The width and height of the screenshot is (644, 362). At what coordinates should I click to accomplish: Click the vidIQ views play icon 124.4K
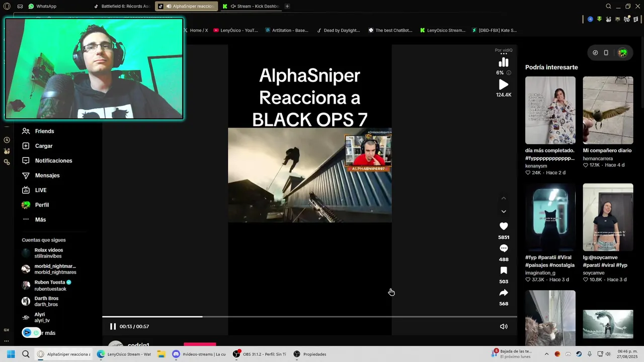504,84
